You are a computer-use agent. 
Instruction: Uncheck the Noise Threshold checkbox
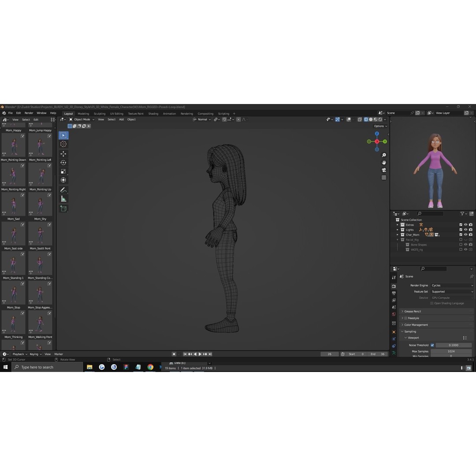[x=432, y=345]
